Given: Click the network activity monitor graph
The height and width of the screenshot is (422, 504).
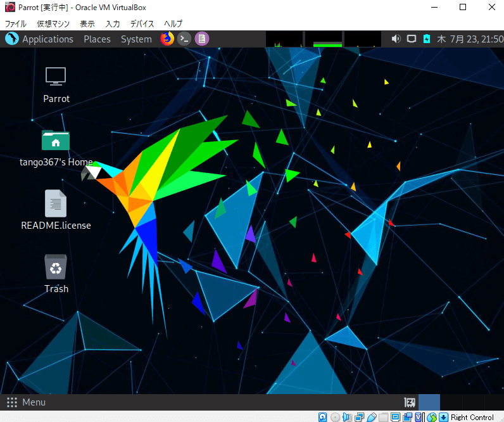Looking at the screenshot, I should 363,39.
